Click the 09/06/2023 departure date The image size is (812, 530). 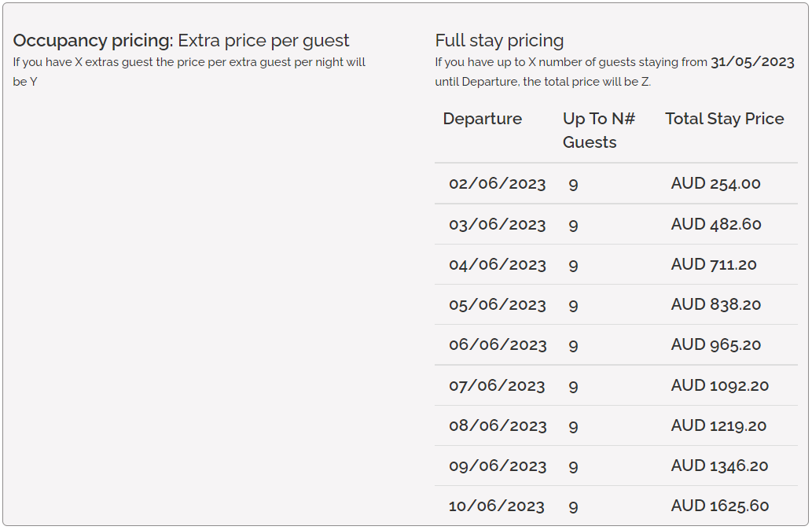[497, 466]
